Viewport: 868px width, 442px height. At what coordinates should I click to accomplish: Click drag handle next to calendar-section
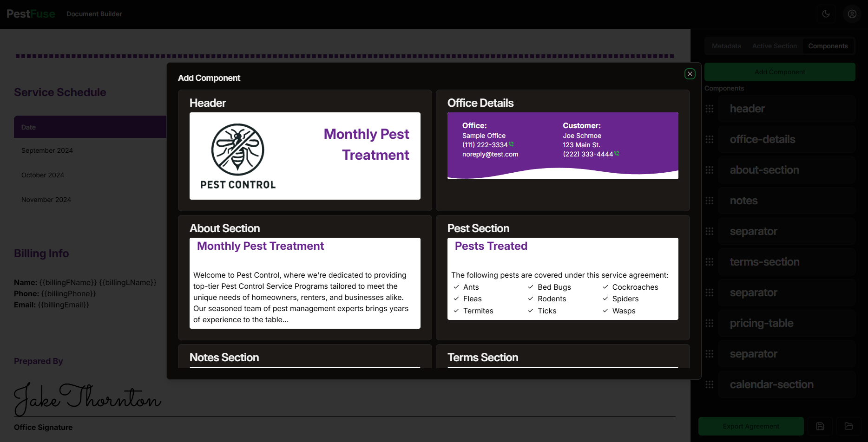pos(710,384)
